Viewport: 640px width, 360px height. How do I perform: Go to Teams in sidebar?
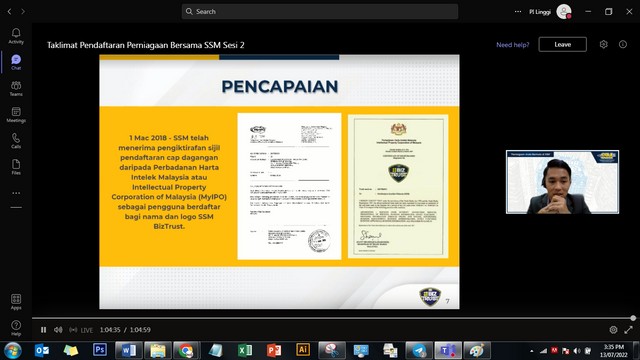click(16, 89)
